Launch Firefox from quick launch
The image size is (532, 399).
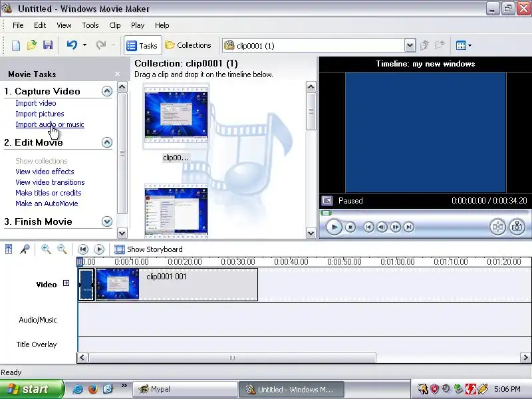(x=92, y=389)
